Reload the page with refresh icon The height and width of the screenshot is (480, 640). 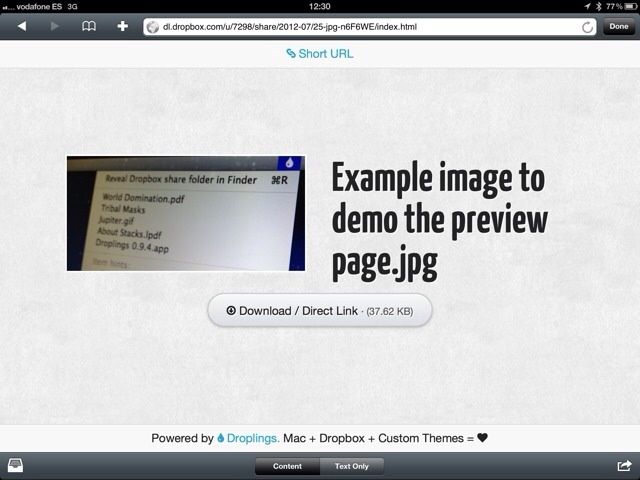point(587,27)
